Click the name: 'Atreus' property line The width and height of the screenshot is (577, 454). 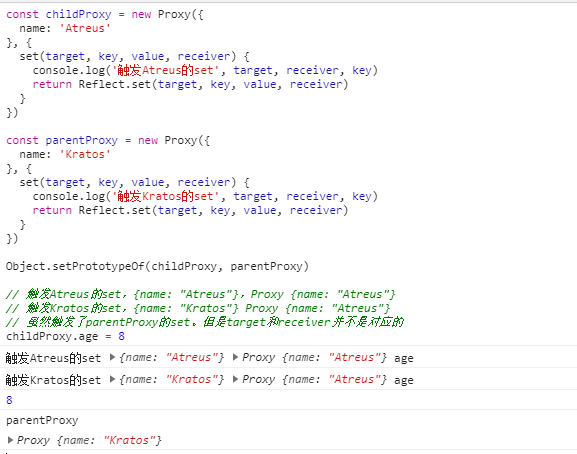coord(65,28)
